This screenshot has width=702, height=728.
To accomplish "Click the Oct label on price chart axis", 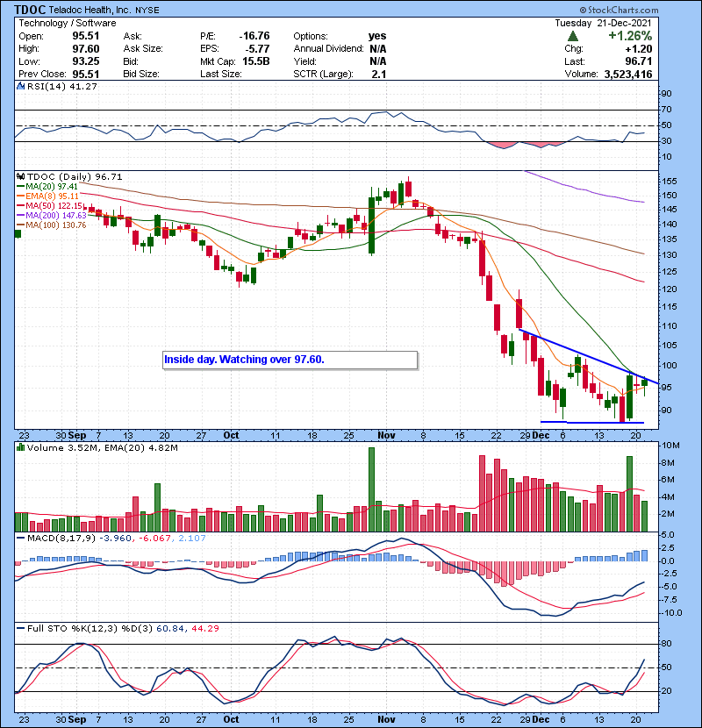I will coord(231,436).
